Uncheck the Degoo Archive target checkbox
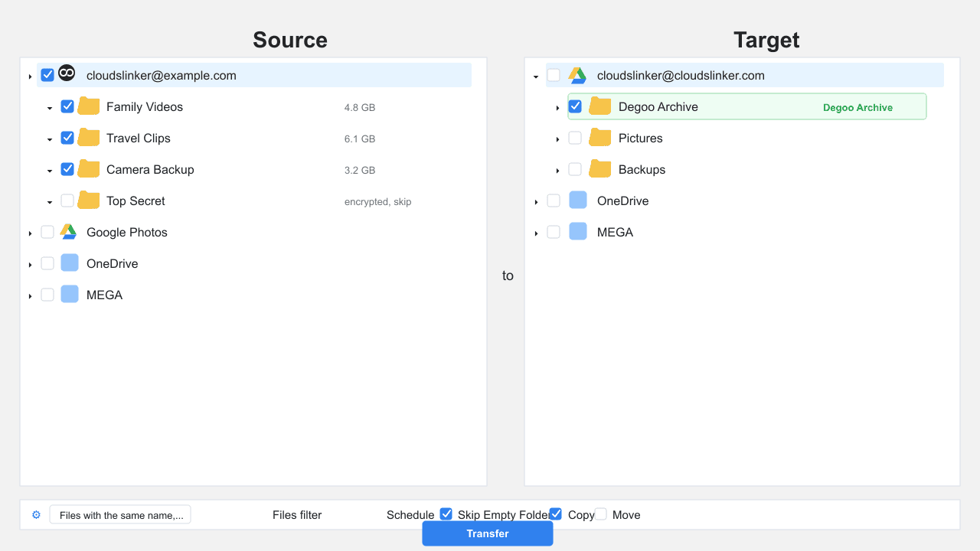Screen dimensions: 980x551 click(575, 106)
